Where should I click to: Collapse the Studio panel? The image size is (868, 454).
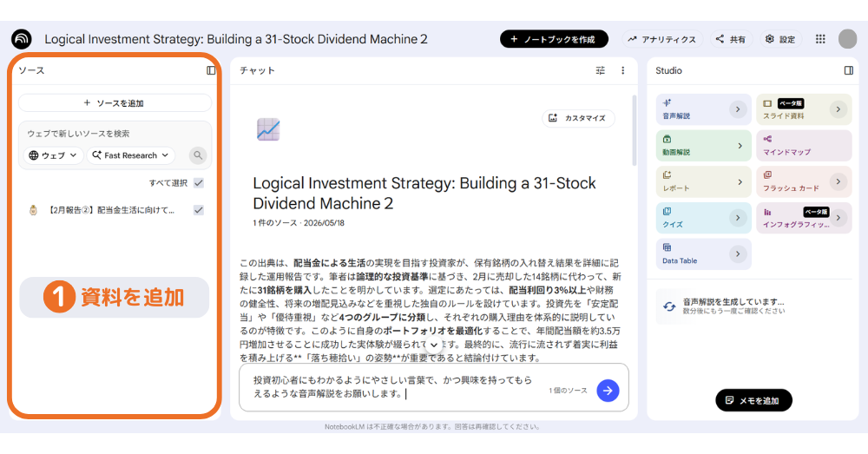pyautogui.click(x=849, y=70)
